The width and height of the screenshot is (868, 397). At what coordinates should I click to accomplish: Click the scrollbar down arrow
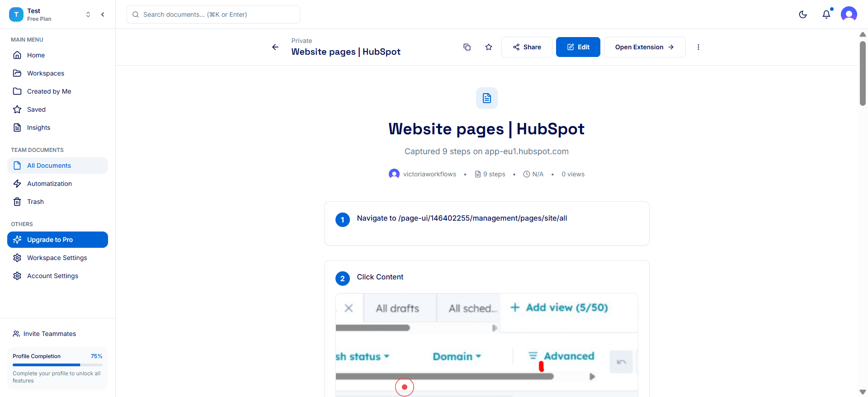(863, 392)
